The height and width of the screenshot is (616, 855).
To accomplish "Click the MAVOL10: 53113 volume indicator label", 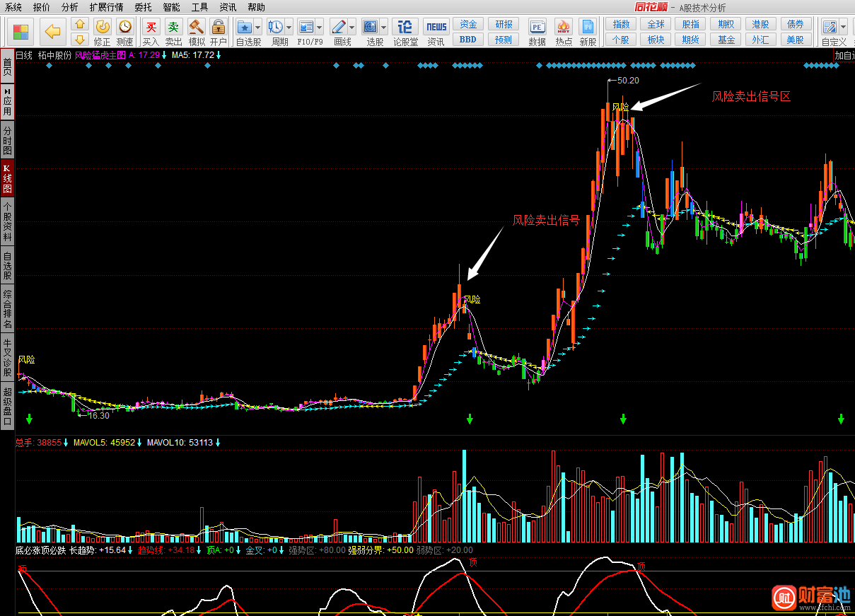I will pos(180,443).
